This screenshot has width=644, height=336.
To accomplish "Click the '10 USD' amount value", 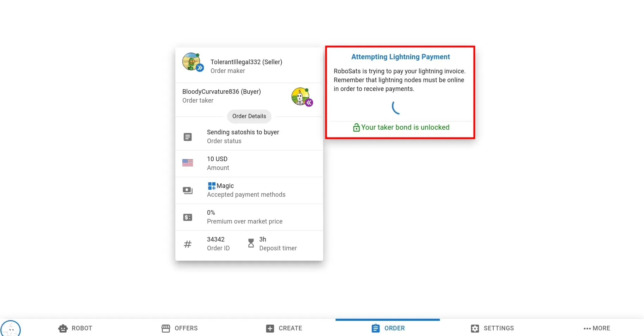I will [x=217, y=159].
